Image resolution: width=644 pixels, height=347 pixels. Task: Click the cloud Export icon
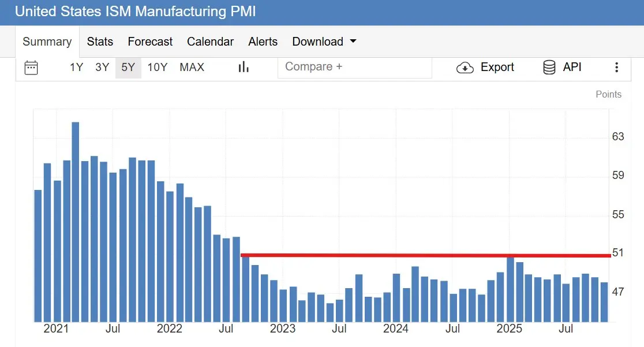tap(465, 68)
